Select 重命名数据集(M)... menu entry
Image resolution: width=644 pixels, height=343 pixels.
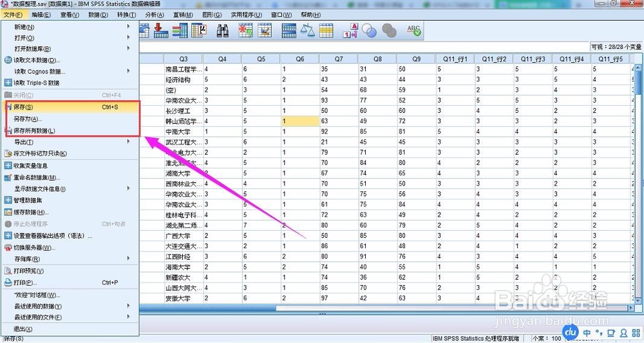point(71,178)
